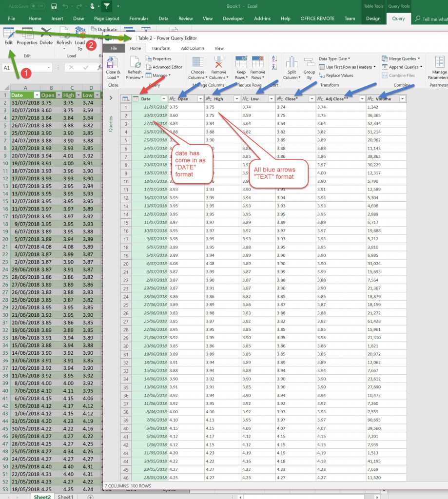
Task: Click the Delete query icon in Excel ribbon
Action: pyautogui.click(x=46, y=34)
